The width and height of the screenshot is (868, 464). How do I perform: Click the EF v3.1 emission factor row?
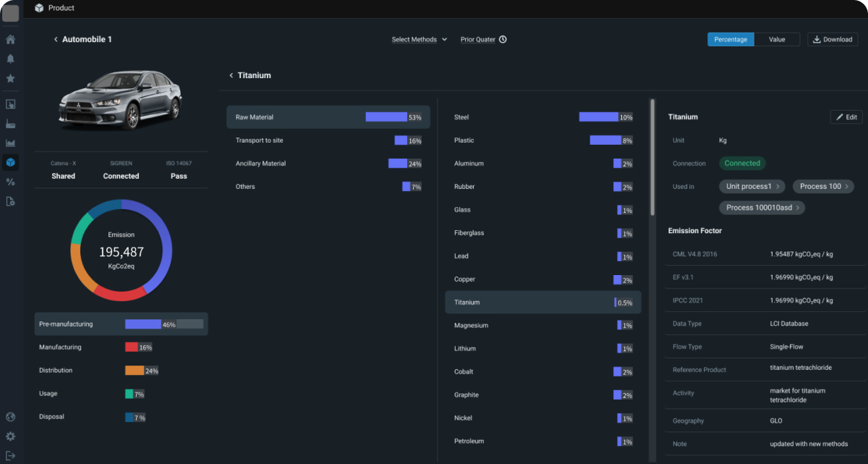coord(765,277)
